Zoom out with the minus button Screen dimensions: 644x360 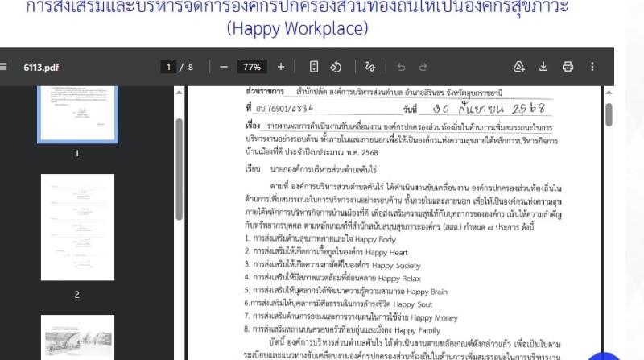[224, 67]
